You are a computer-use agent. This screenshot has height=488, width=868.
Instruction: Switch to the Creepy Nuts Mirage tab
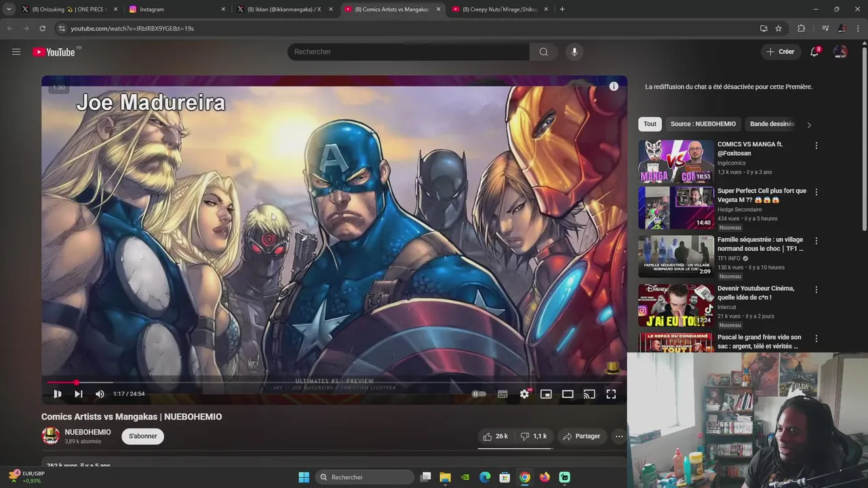(x=500, y=9)
